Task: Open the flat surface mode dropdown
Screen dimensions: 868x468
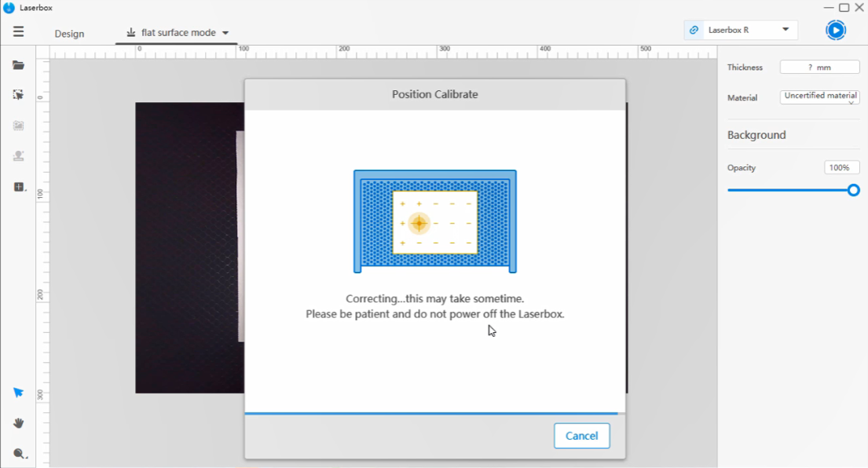Action: 177,33
